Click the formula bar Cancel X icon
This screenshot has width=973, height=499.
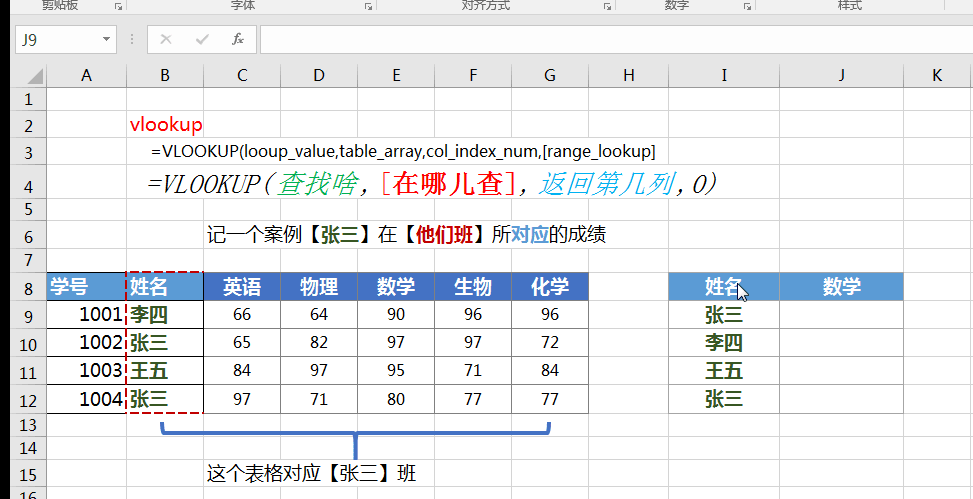coord(166,39)
